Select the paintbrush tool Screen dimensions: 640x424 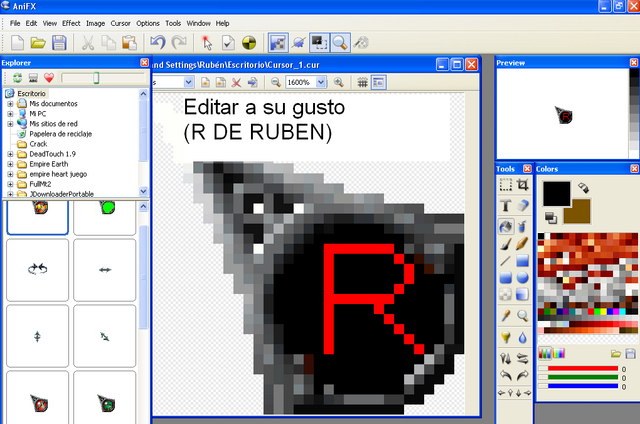tap(506, 244)
